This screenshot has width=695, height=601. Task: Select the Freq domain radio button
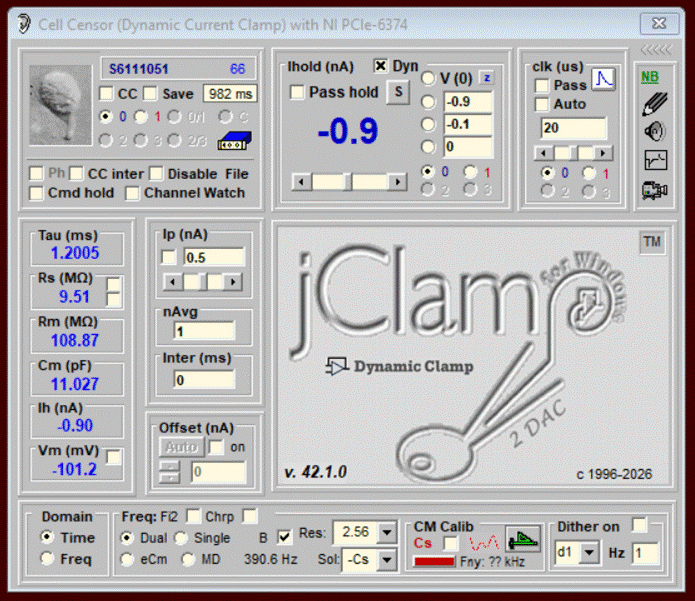pos(47,560)
